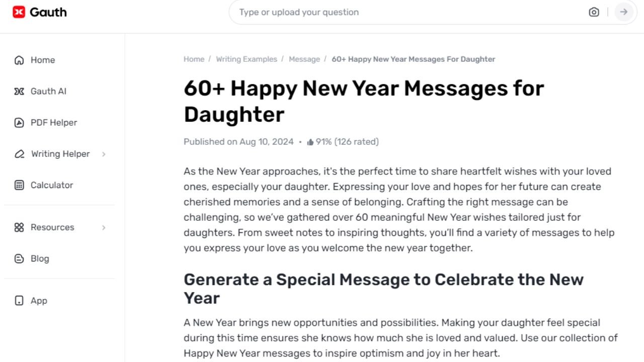Viewport: 644px width, 362px height.
Task: Click the question search input field
Action: (x=352, y=12)
